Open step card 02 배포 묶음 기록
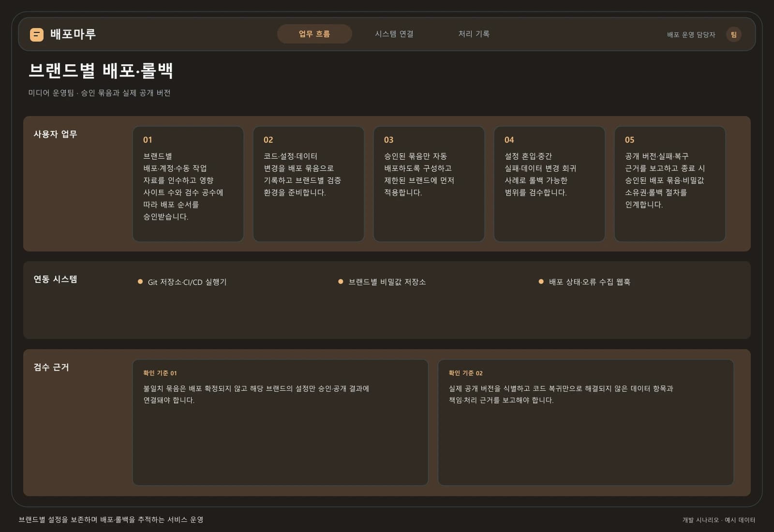Viewport: 774px width, 532px height. [x=309, y=184]
